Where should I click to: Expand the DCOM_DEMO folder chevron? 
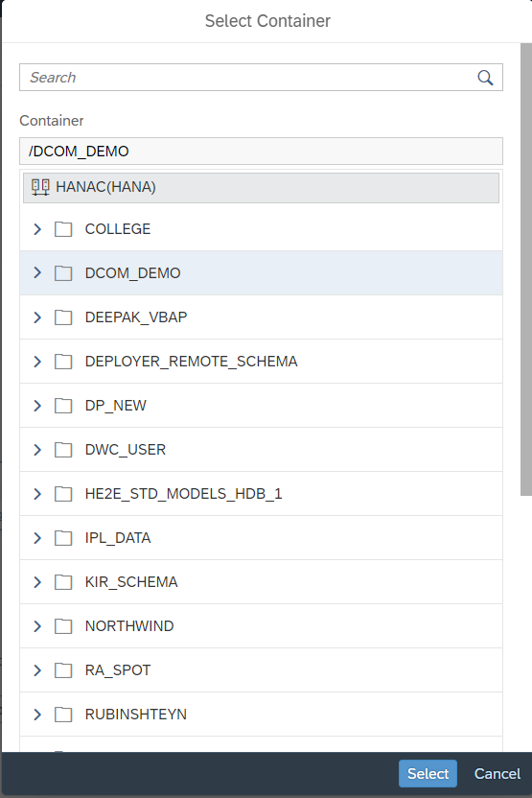pos(37,272)
